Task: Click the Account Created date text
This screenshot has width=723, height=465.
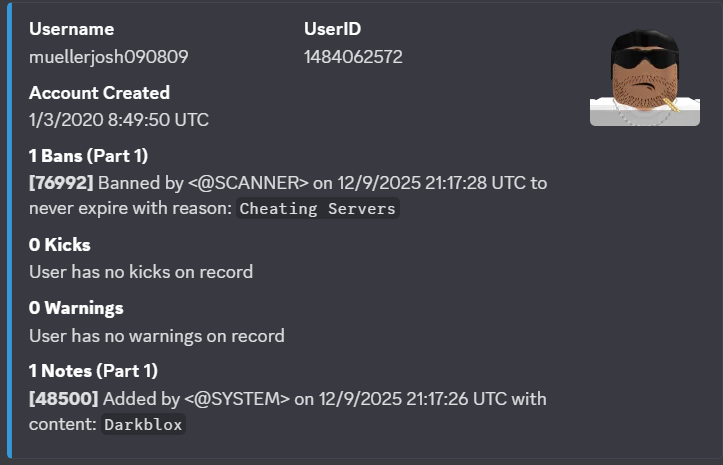Action: (119, 120)
